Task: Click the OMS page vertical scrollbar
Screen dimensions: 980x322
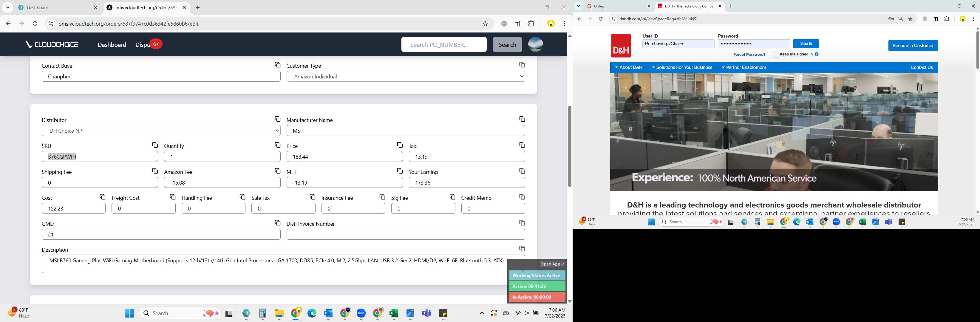Action: (x=570, y=146)
